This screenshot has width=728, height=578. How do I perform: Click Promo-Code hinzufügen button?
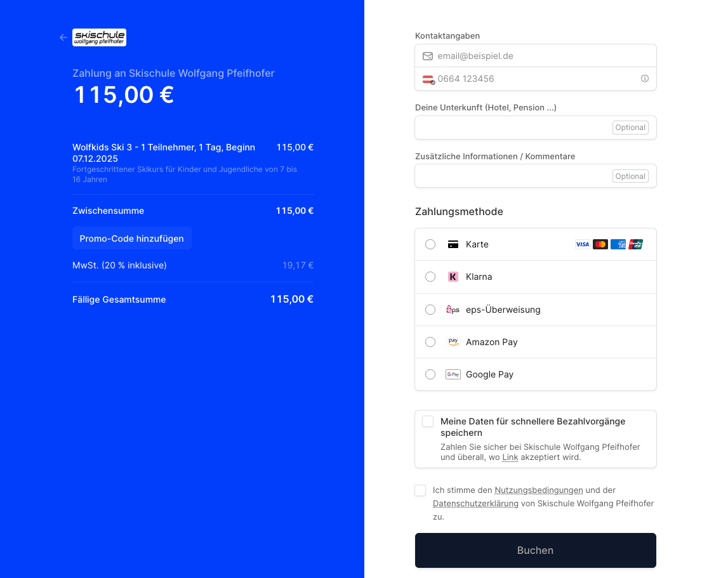(131, 239)
